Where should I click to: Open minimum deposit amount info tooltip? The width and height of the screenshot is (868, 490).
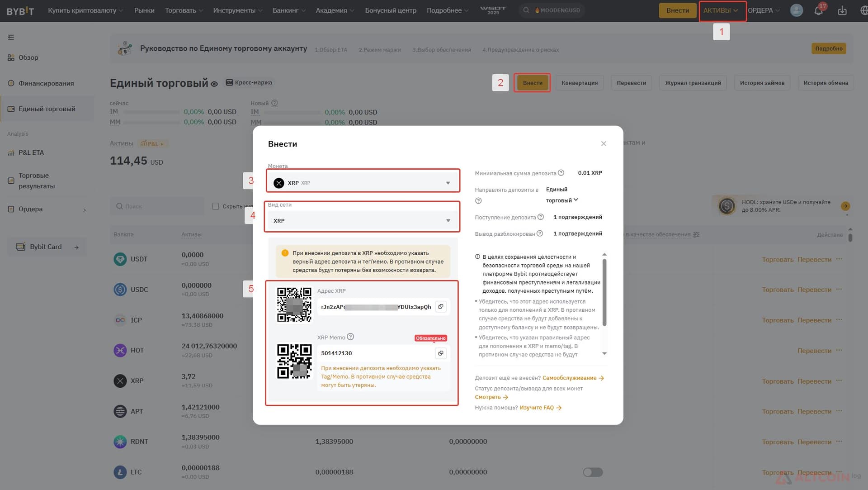[561, 173]
